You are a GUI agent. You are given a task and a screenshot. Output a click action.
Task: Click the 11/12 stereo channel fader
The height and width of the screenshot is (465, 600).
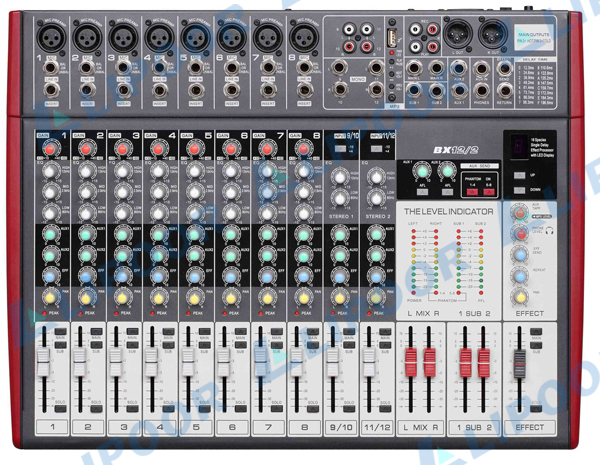(368, 362)
